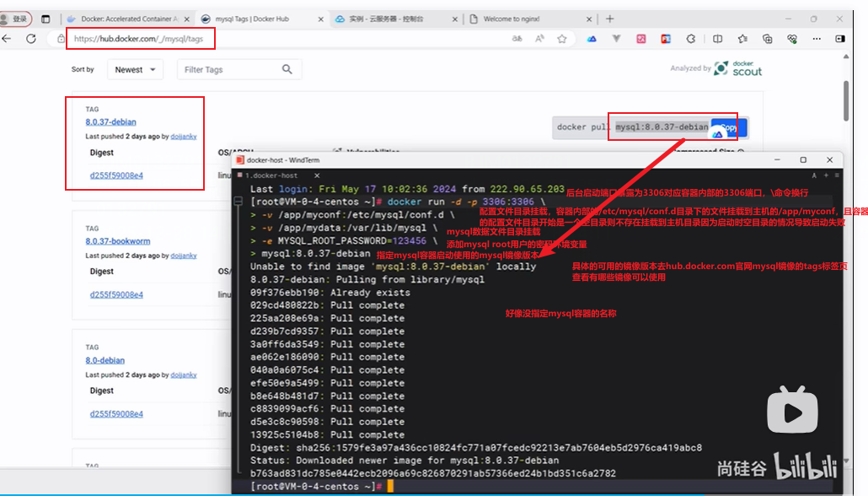Click the WindTerm tab bar plus icon
Image resolution: width=868 pixels, height=496 pixels.
click(x=826, y=175)
